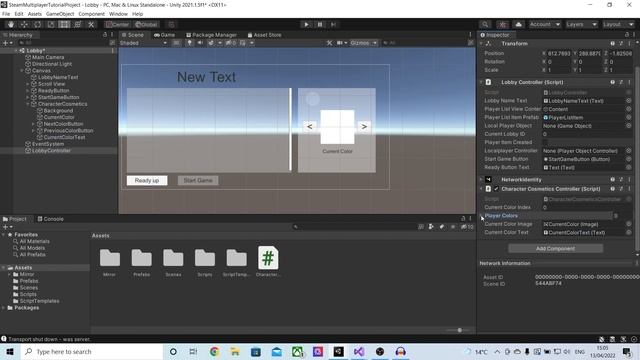
Task: Click Position X input field
Action: pos(558,53)
